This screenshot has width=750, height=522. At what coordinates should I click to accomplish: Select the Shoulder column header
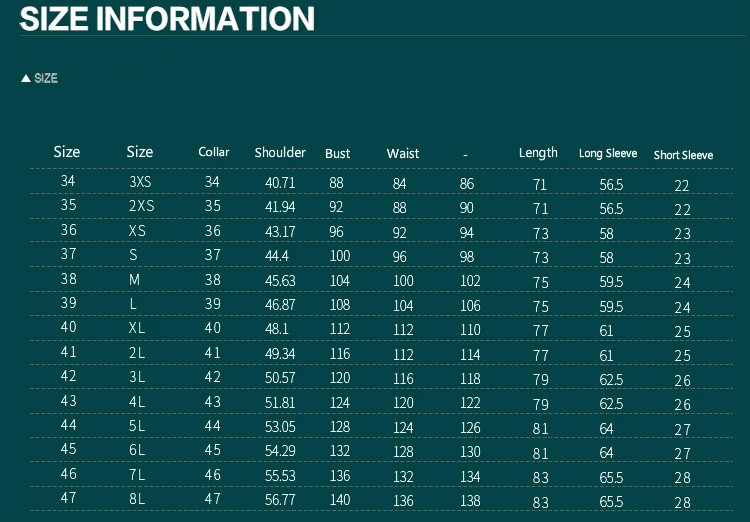280,153
